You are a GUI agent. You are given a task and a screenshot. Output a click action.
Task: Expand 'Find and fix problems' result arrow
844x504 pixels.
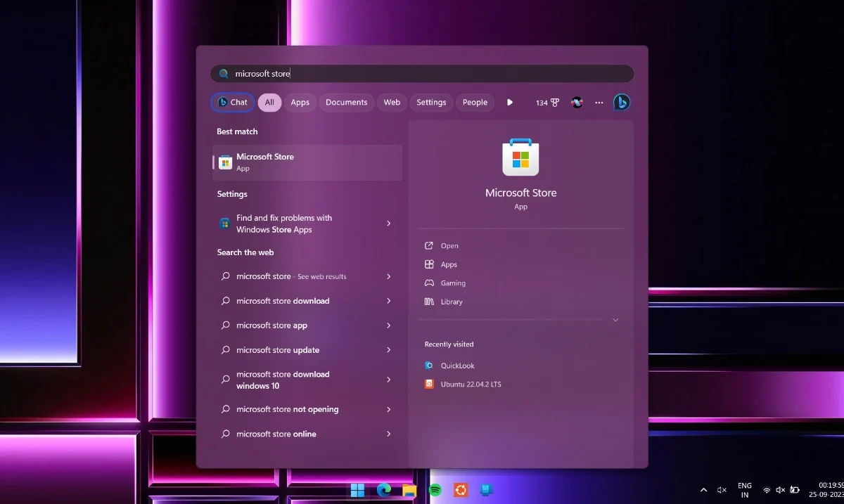[388, 224]
